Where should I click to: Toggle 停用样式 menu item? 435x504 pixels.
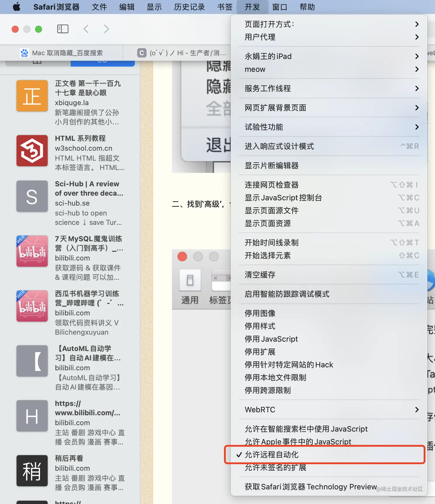pyautogui.click(x=329, y=326)
